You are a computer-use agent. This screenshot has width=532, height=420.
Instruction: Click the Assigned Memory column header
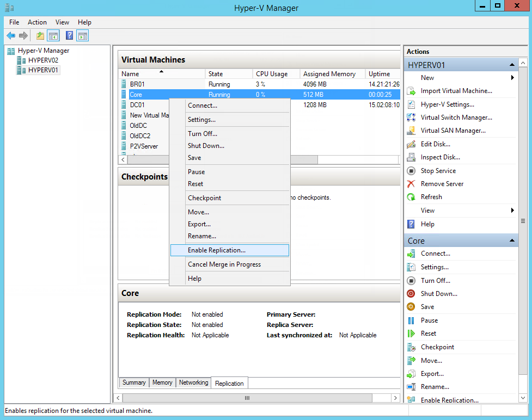333,74
